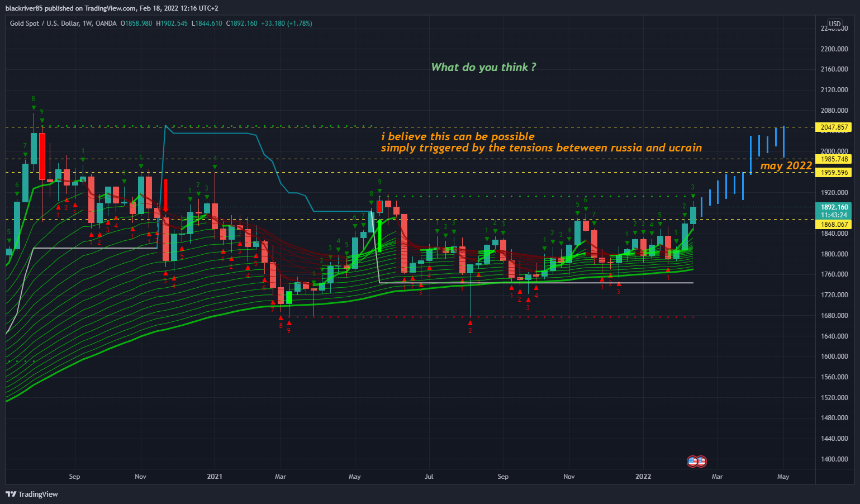Click the change value +33.180 (+1.78%)
Screen dimensions: 860x504
click(287, 23)
